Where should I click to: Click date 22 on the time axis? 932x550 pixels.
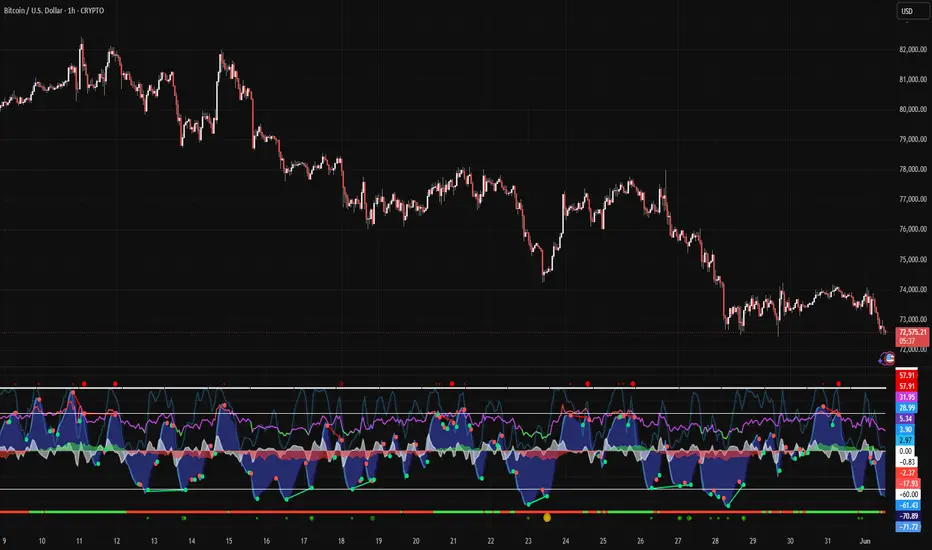click(x=491, y=541)
